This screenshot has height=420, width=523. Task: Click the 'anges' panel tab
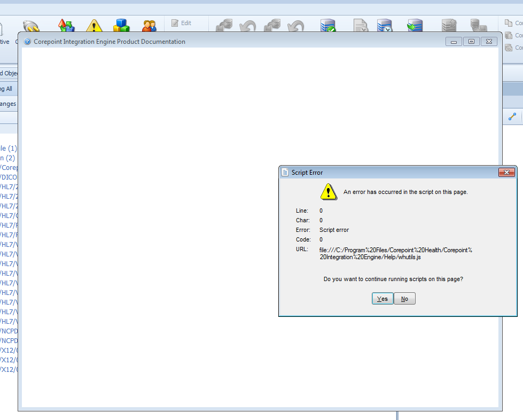pos(8,104)
